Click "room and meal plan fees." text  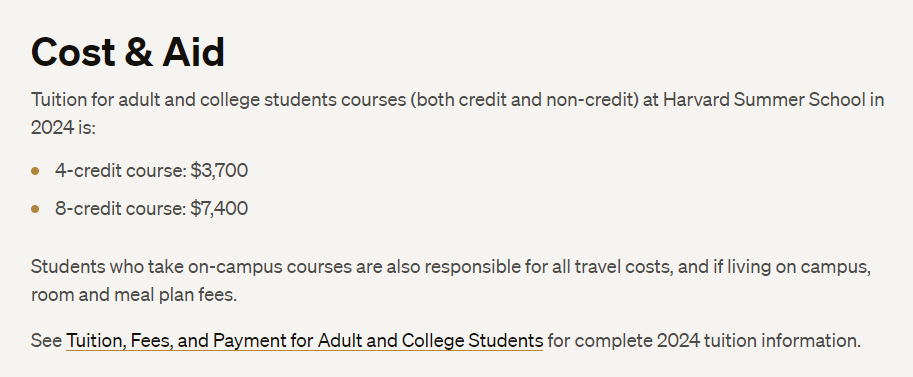134,295
